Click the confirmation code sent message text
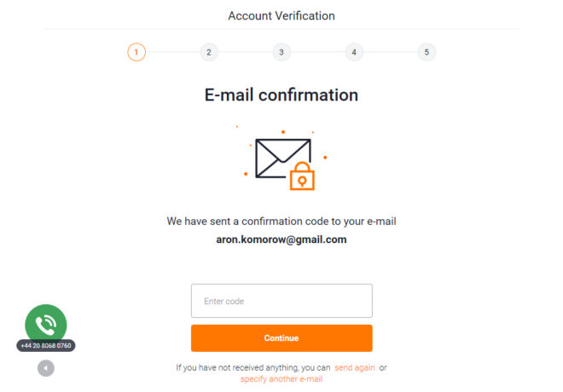 (281, 222)
